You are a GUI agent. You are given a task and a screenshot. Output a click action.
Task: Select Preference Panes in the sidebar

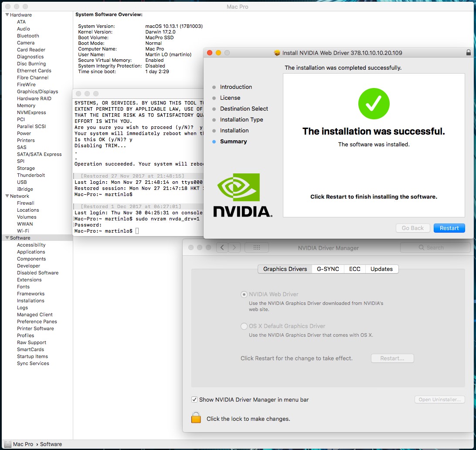click(x=37, y=321)
